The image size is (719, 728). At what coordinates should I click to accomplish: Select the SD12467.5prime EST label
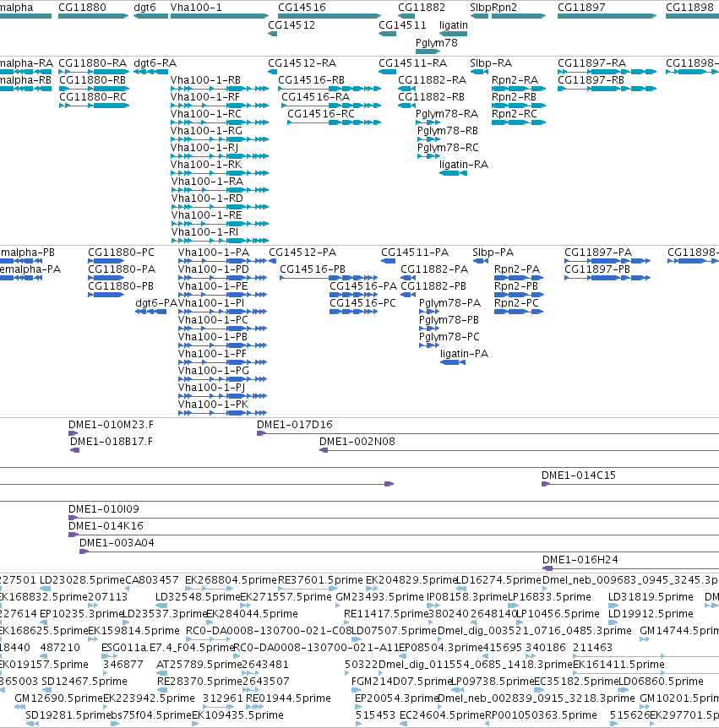pos(84,681)
